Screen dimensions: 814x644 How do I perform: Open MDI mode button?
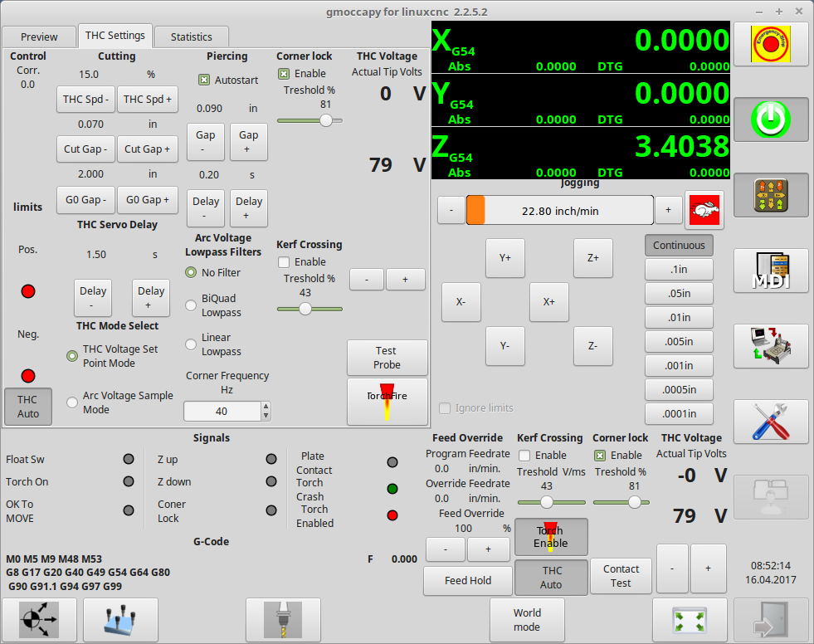pyautogui.click(x=771, y=271)
